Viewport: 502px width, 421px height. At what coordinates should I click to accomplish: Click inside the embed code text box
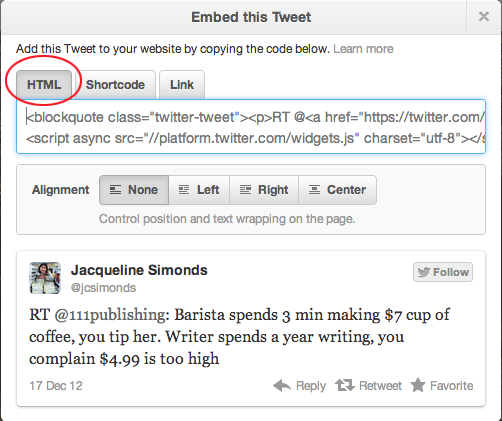click(x=251, y=127)
